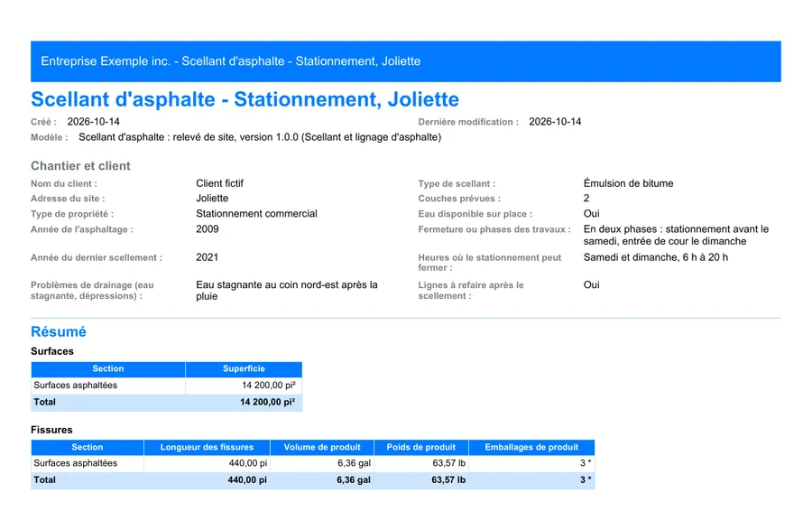Click 'Total' label in Fissures table

(44, 480)
